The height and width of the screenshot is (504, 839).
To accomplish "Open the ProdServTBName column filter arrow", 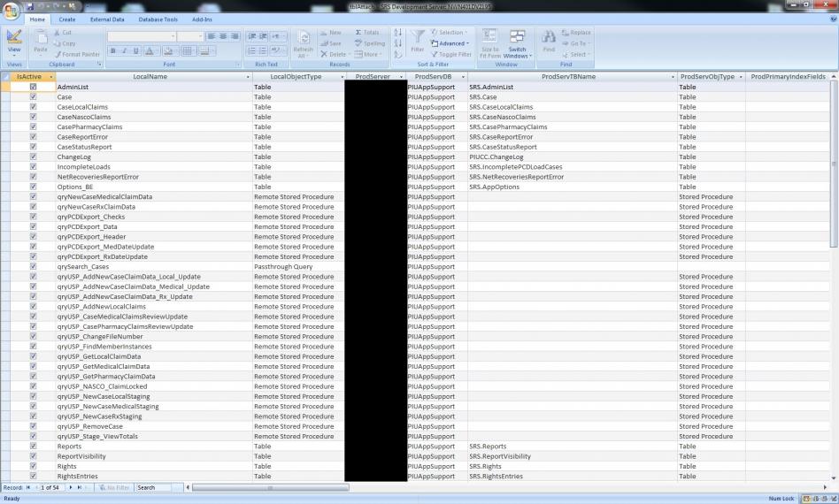I will point(674,77).
